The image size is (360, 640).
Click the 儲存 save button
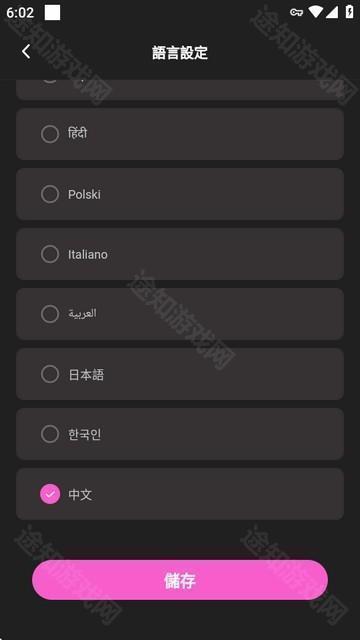[x=180, y=580]
